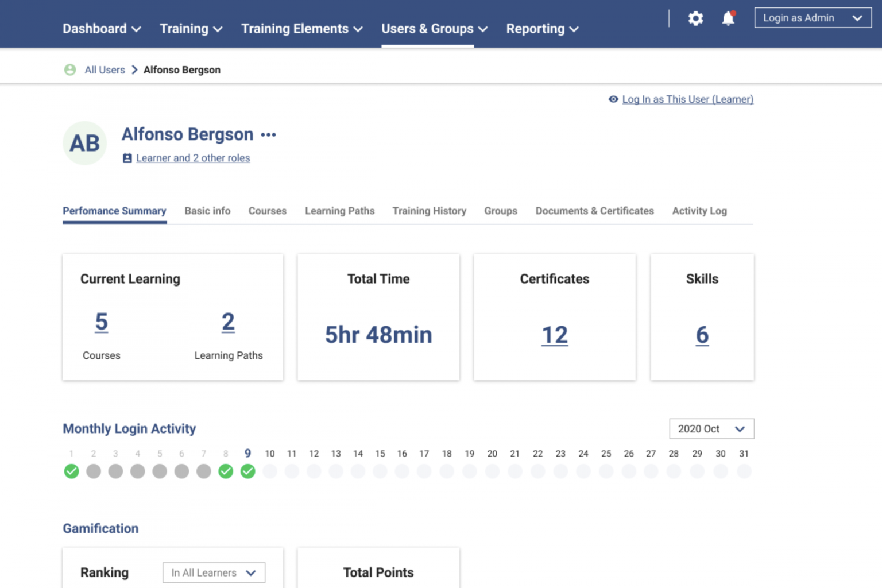This screenshot has width=882, height=588.
Task: Click the 12 under Certificates
Action: [x=554, y=335]
